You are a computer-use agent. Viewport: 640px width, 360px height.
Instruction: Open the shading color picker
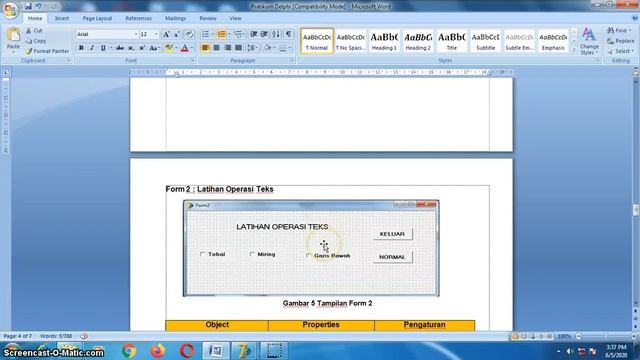click(x=268, y=48)
